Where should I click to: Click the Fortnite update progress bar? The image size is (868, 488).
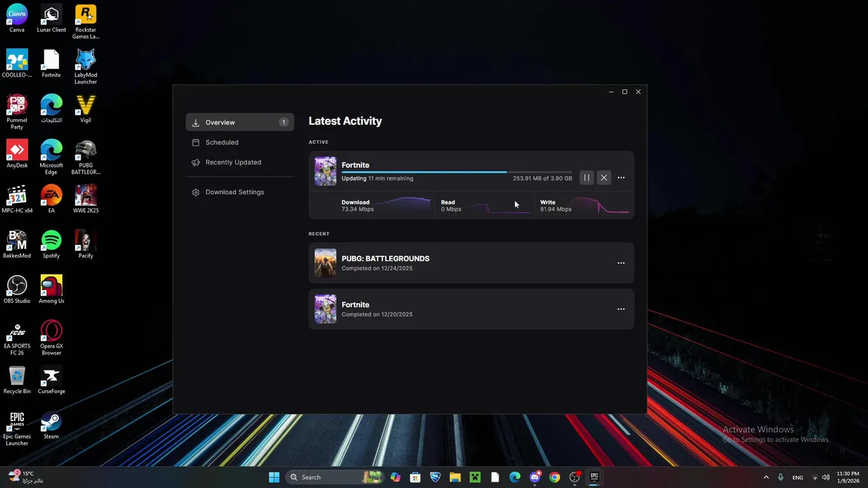point(456,172)
